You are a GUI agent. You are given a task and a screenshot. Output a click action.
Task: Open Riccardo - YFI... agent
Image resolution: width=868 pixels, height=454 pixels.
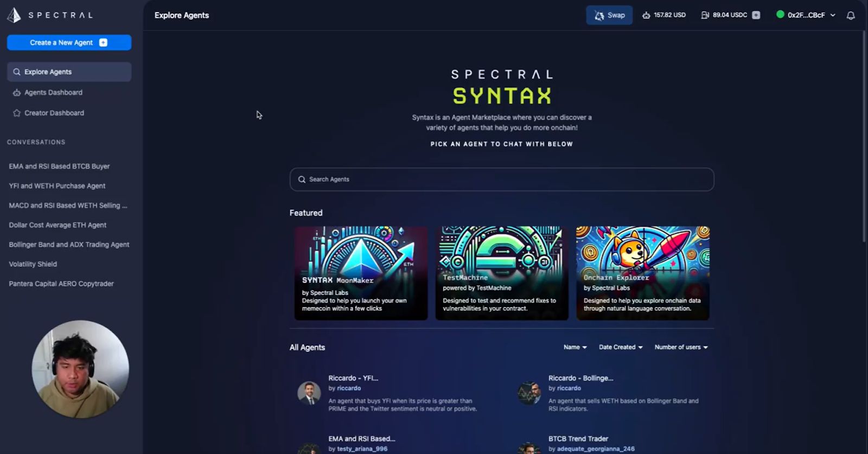(x=353, y=378)
